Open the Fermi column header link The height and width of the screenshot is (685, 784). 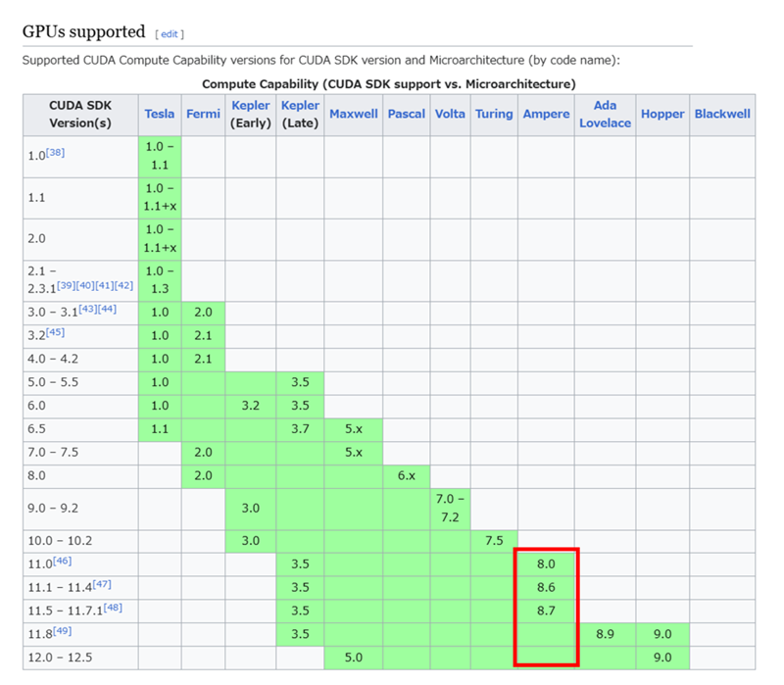click(202, 114)
